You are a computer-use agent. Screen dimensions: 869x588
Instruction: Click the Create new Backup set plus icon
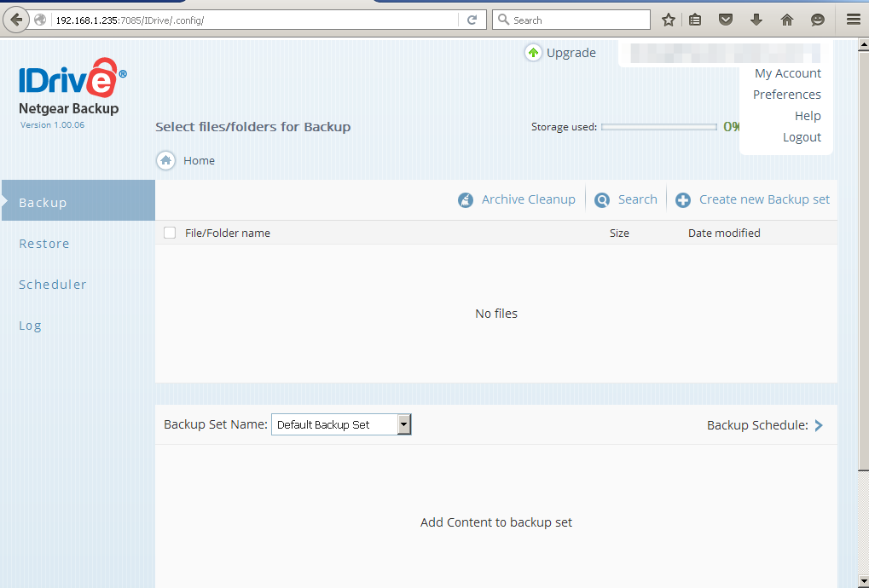pos(682,199)
